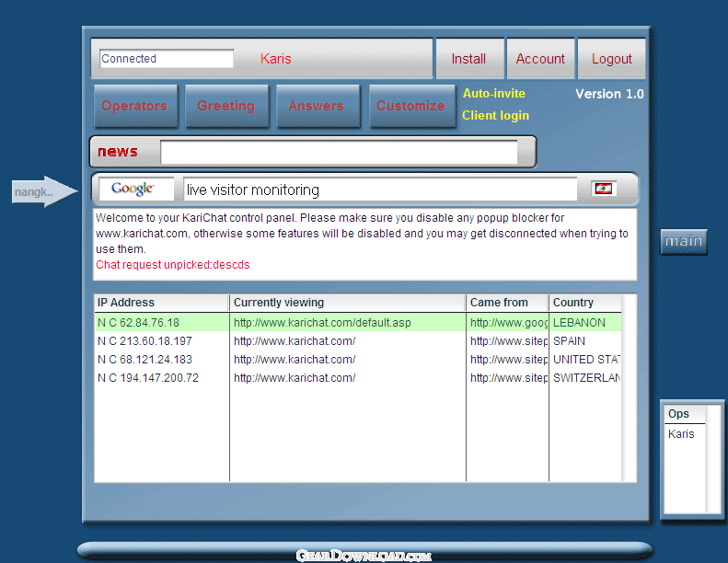This screenshot has height=563, width=728.
Task: Open the Account settings
Action: [x=540, y=59]
